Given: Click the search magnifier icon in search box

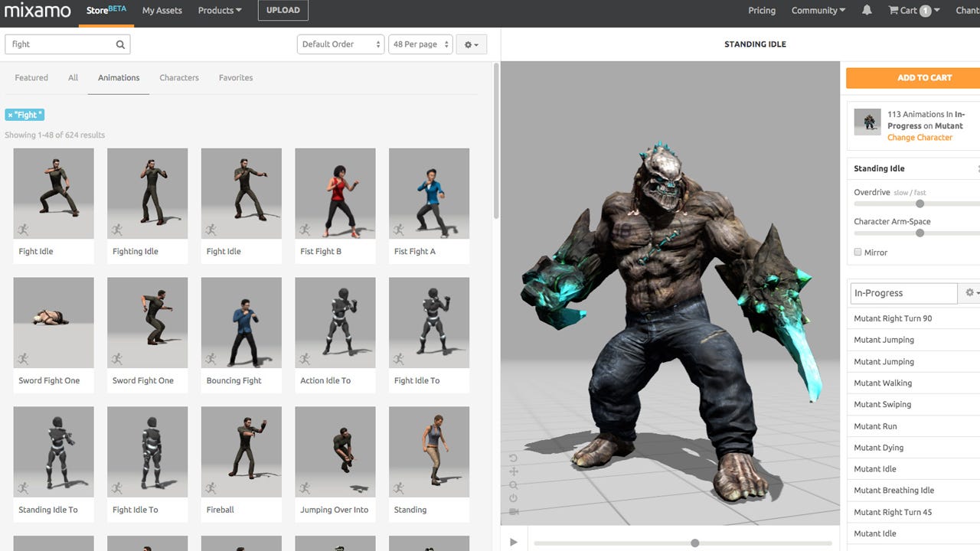Looking at the screenshot, I should [x=120, y=44].
